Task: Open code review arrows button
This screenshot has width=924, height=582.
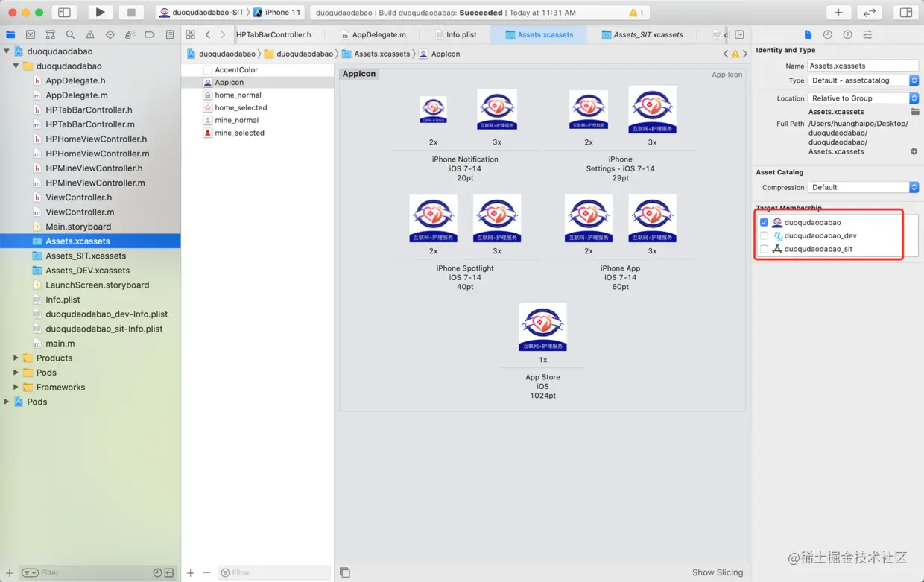Action: 869,13
